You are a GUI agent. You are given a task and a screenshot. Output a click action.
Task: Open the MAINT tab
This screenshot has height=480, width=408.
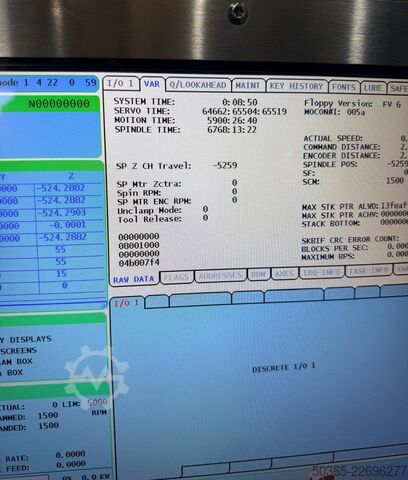pos(248,86)
